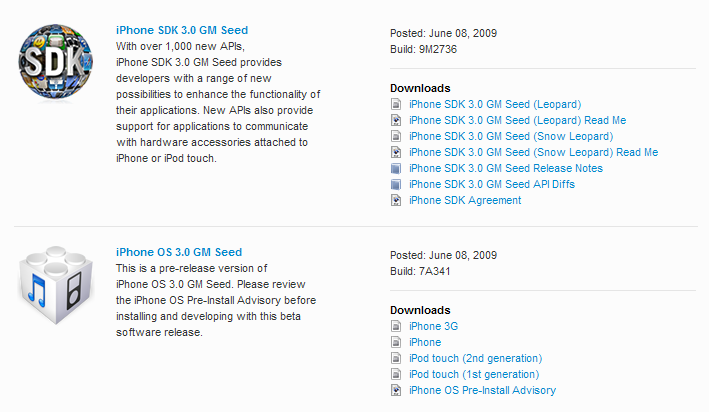This screenshot has width=709, height=412.
Task: Click the iPhone OS Lego block icon
Action: click(56, 285)
